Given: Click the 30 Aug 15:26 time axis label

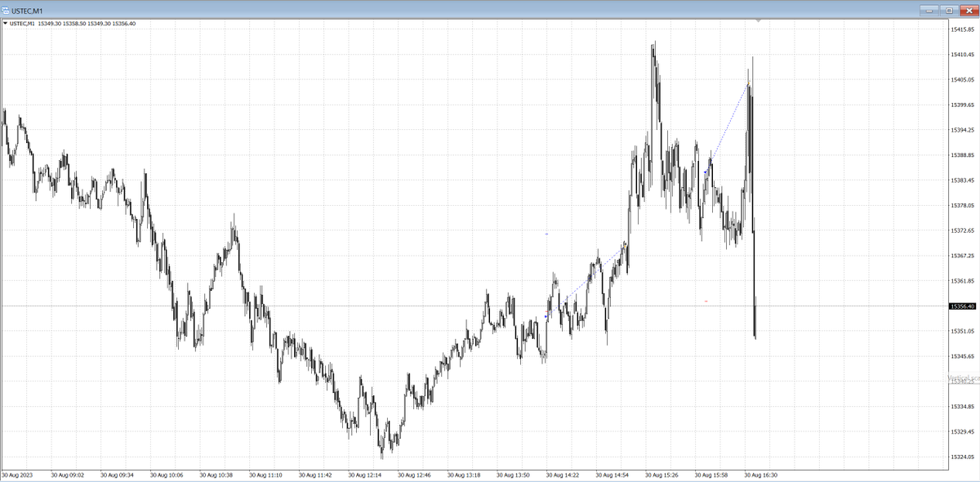Looking at the screenshot, I should pos(661,474).
